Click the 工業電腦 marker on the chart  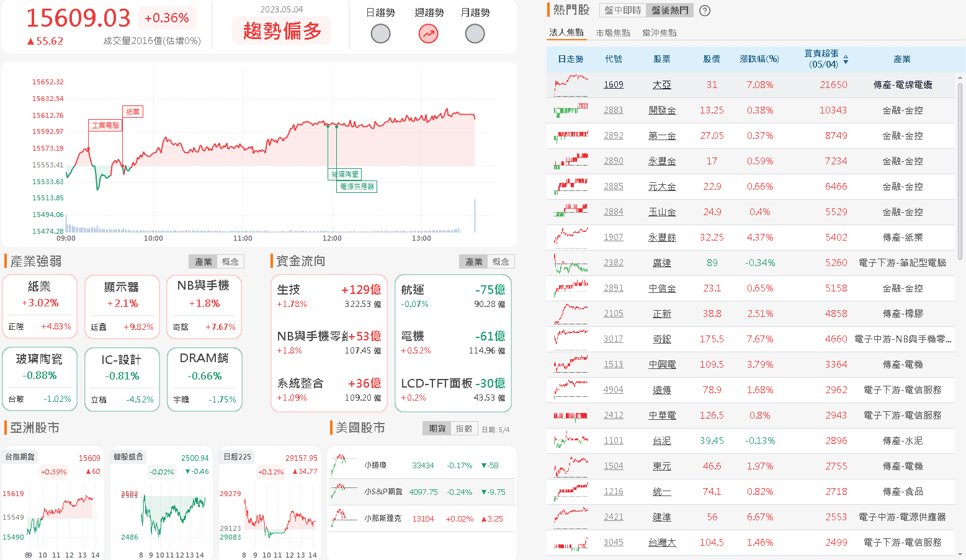click(x=105, y=125)
